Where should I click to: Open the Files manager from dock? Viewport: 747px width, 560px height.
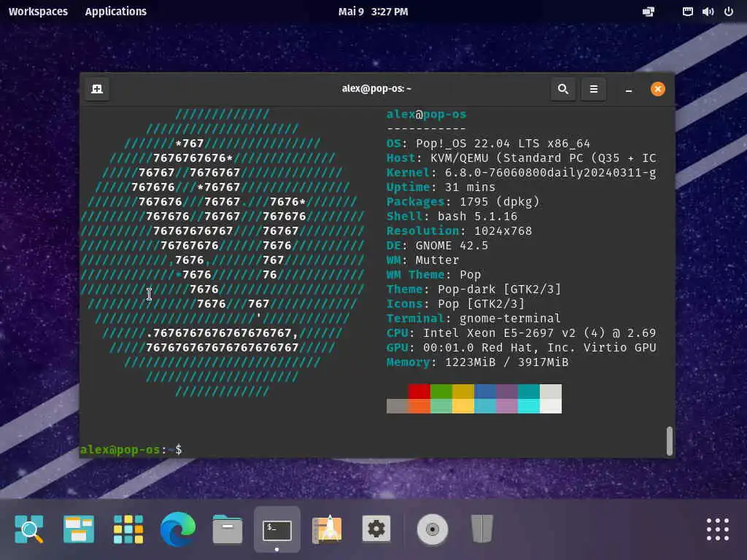(x=228, y=529)
